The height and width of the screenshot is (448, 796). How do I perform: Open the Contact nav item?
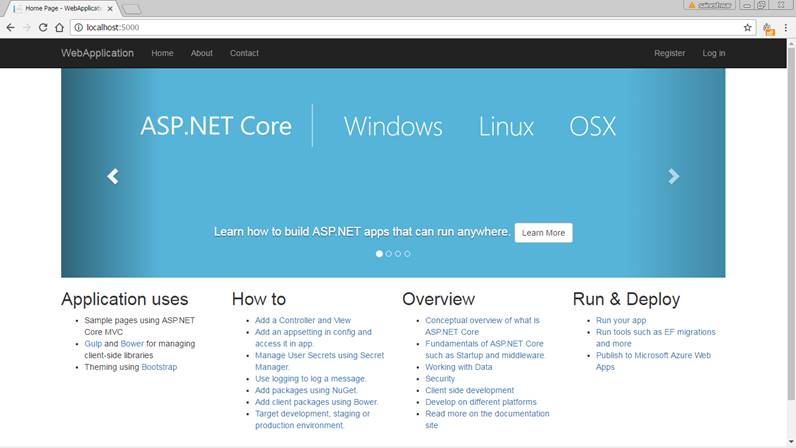click(x=244, y=53)
